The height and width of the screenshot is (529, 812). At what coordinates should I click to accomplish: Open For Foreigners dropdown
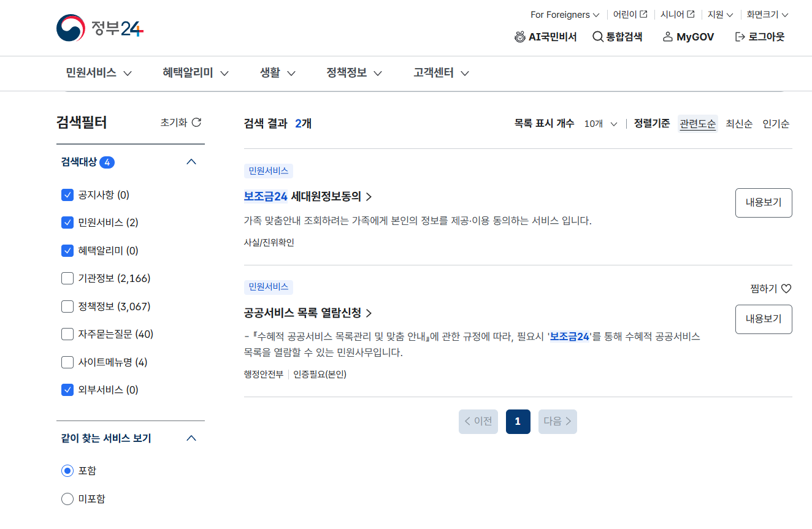point(565,15)
